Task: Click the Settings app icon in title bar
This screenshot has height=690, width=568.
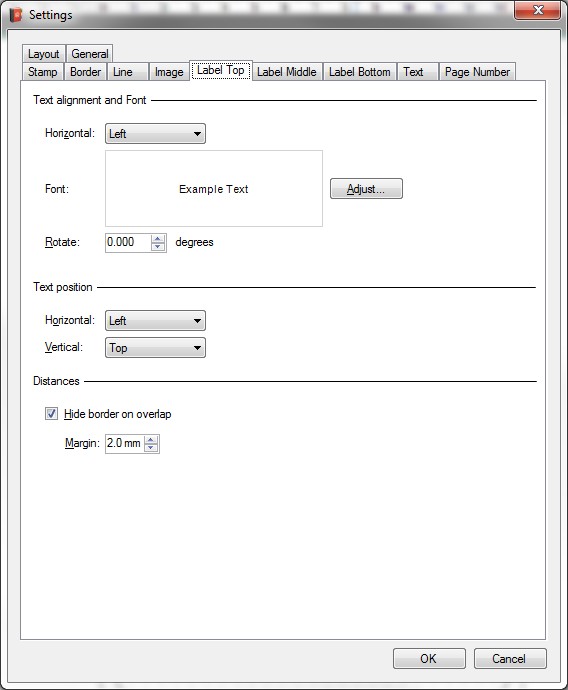Action: [16, 15]
